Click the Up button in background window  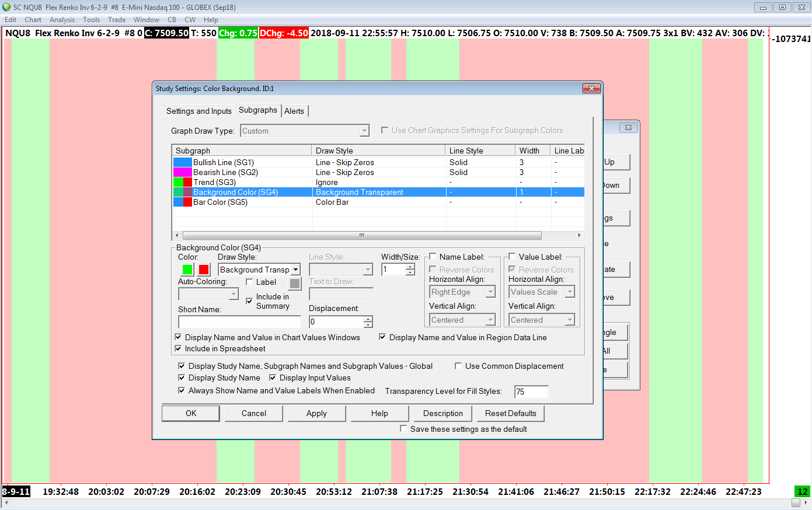click(616, 162)
